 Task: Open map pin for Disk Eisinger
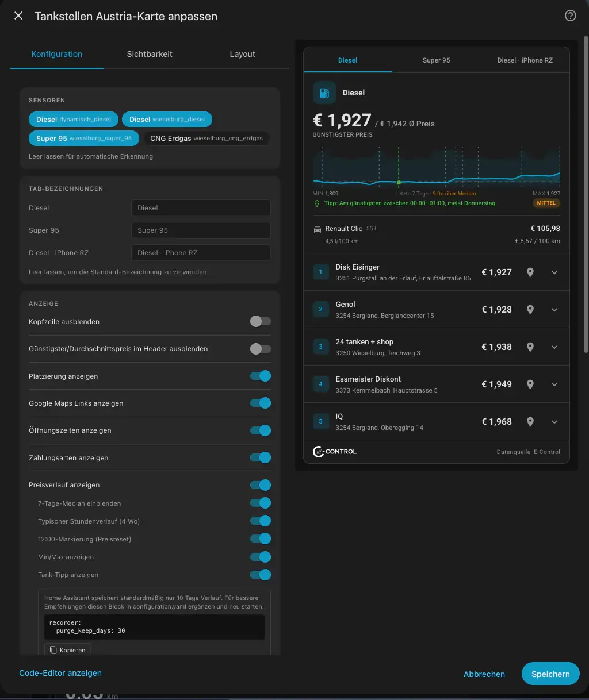[530, 272]
